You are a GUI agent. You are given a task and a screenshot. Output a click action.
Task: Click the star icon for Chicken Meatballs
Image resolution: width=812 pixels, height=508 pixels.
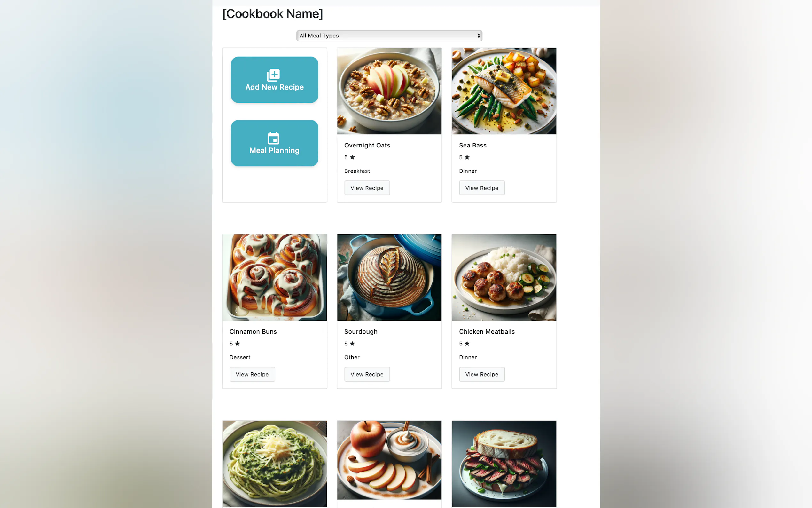467,343
